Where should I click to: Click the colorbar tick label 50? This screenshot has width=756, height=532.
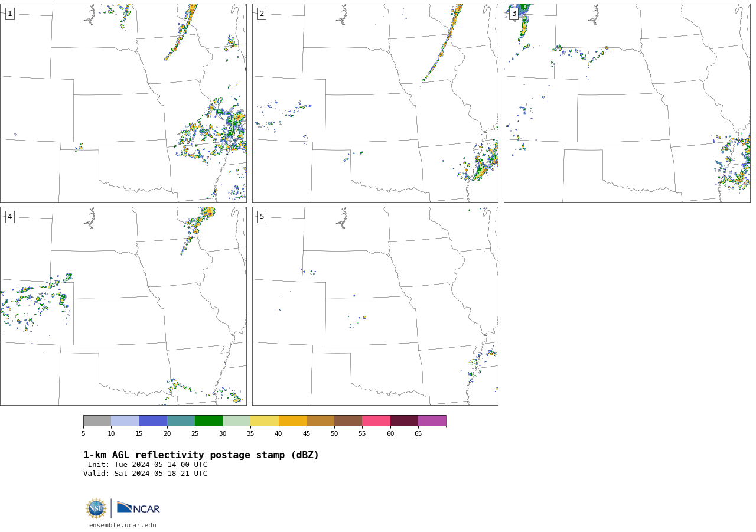click(334, 434)
